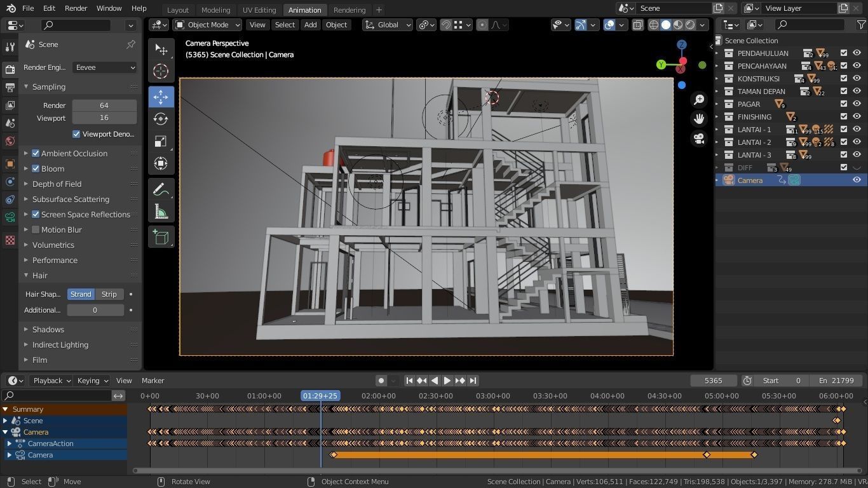Open the Playback dropdown
868x488 pixels.
[52, 381]
